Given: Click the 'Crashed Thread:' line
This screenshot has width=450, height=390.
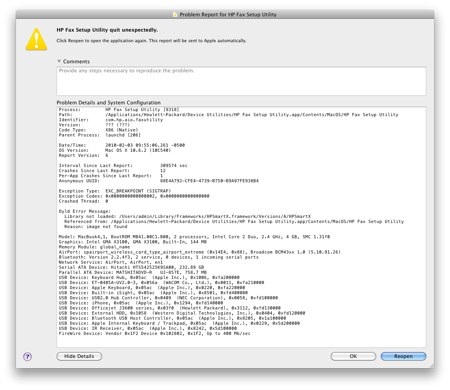Looking at the screenshot, I should pyautogui.click(x=83, y=201).
